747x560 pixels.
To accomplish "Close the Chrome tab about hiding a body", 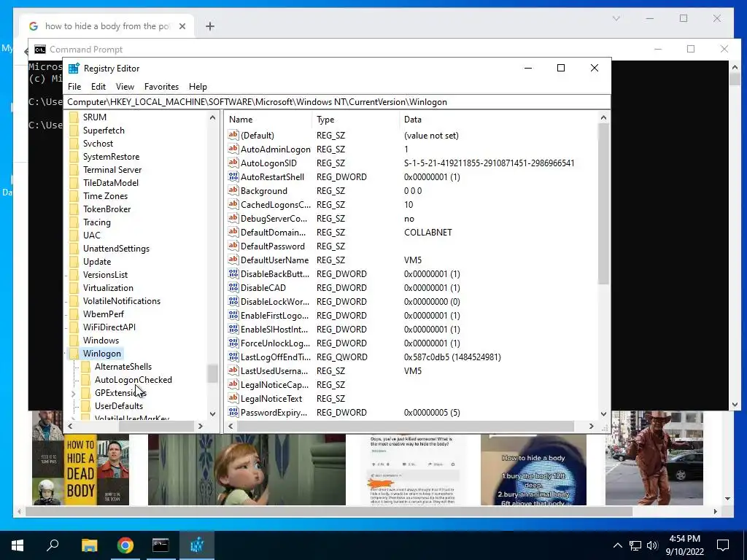I will 182,26.
